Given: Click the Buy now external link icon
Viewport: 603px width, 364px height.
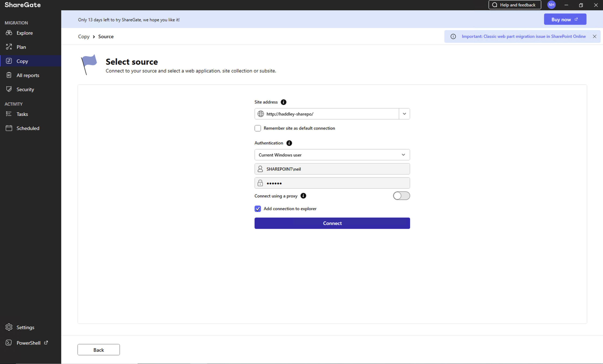Looking at the screenshot, I should [576, 19].
